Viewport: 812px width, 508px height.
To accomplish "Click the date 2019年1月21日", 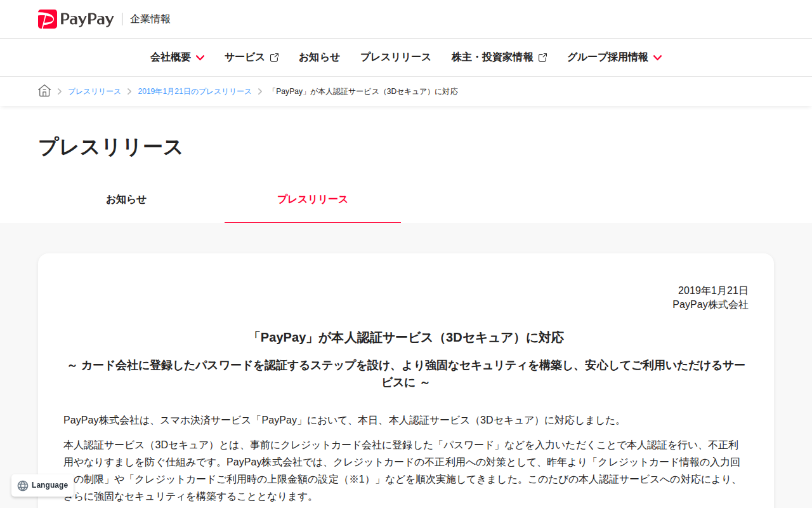I will (x=713, y=290).
